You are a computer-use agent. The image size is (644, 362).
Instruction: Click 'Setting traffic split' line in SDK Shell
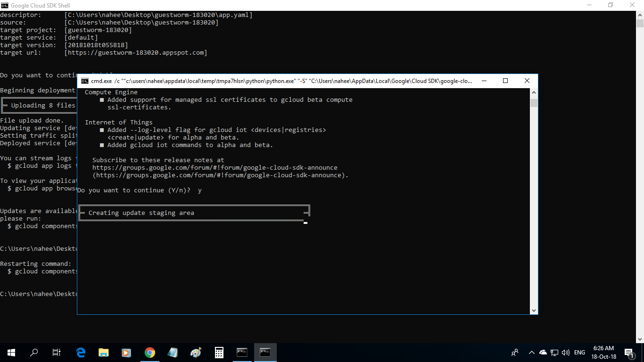pyautogui.click(x=39, y=136)
